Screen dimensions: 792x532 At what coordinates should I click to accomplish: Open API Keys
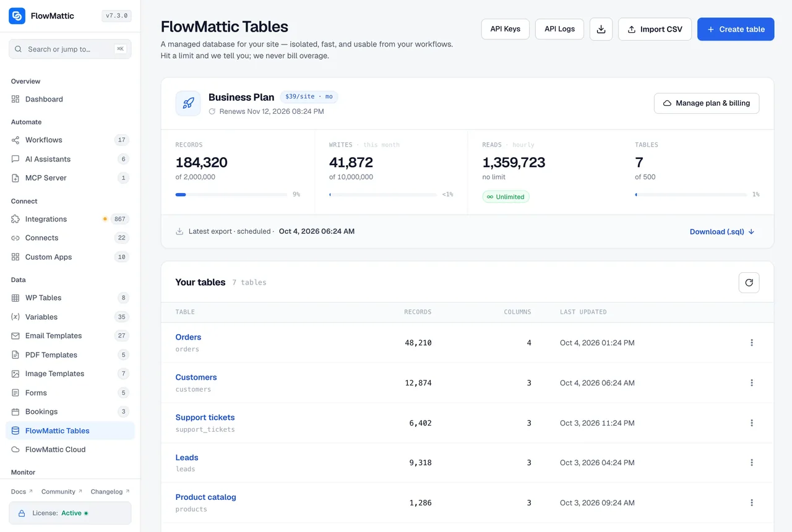[x=506, y=28]
